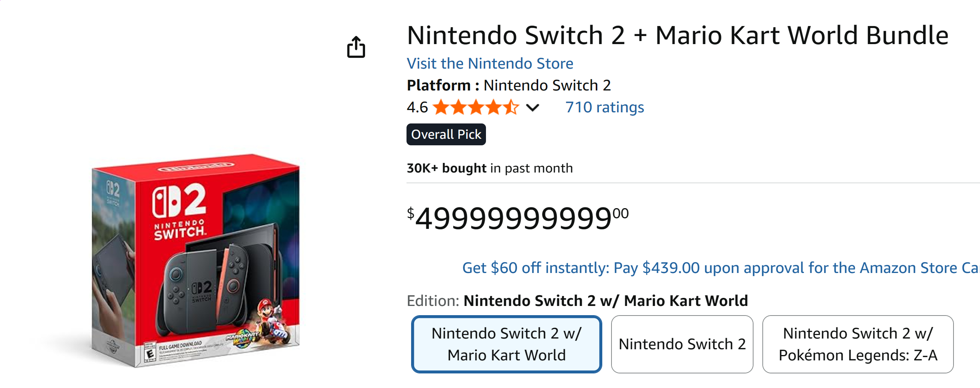This screenshot has height=388, width=980.
Task: Click the ESRB E rating icon on box
Action: 150,352
